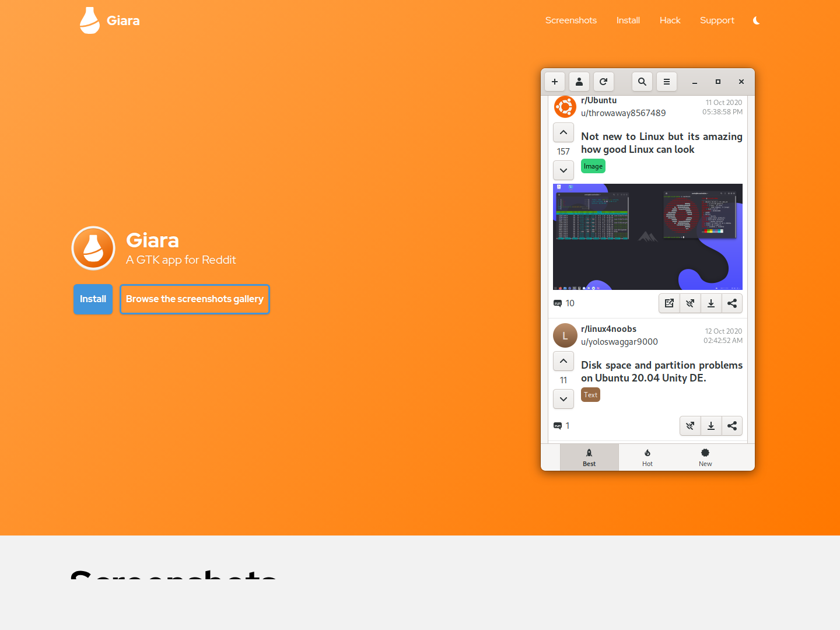Open the 10 comments of Ubuntu post
Image resolution: width=840 pixels, height=630 pixels.
[564, 303]
